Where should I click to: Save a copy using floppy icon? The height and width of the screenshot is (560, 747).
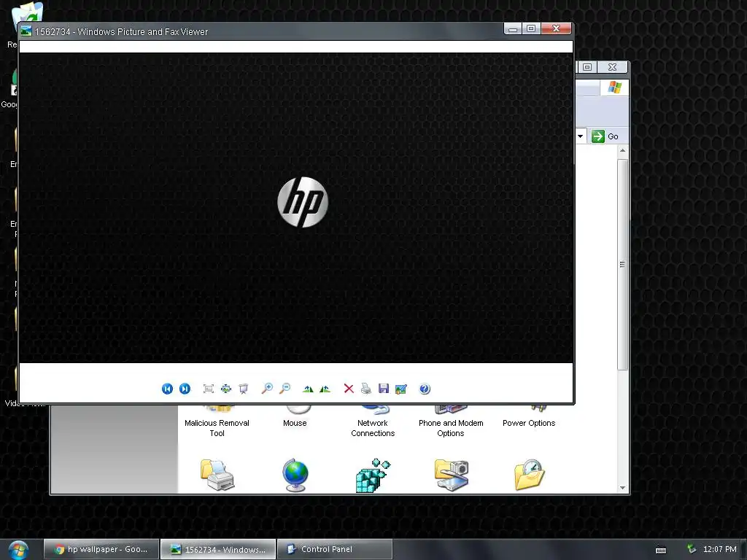(x=384, y=389)
